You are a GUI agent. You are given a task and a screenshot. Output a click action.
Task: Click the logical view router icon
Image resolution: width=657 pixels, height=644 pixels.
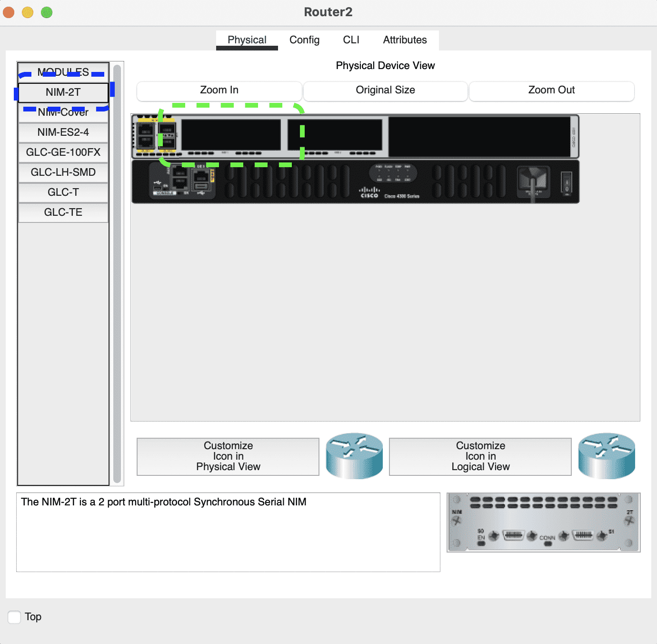[607, 456]
